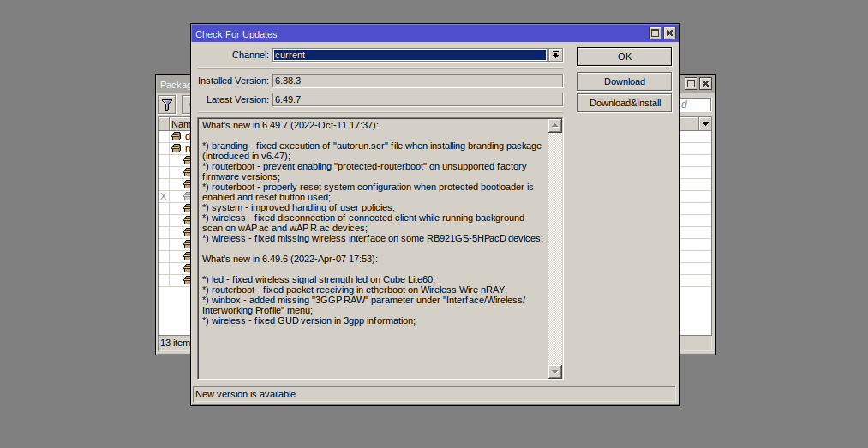
Task: Click line 'led - fixed wireless signal strength led'
Action: [x=319, y=279]
